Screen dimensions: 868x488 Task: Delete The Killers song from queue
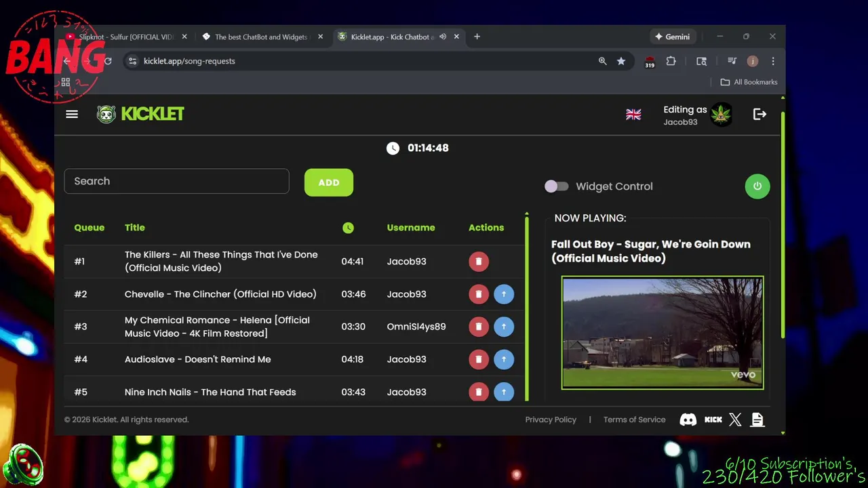479,262
